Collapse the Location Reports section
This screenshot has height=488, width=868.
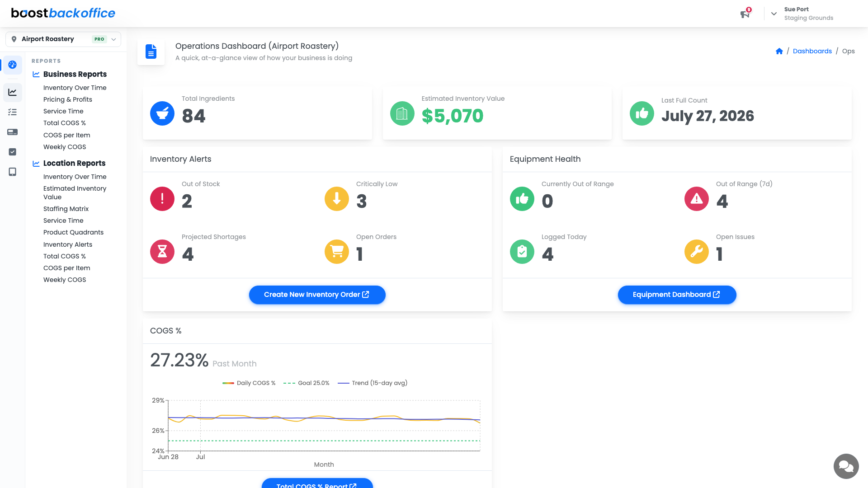click(x=75, y=163)
